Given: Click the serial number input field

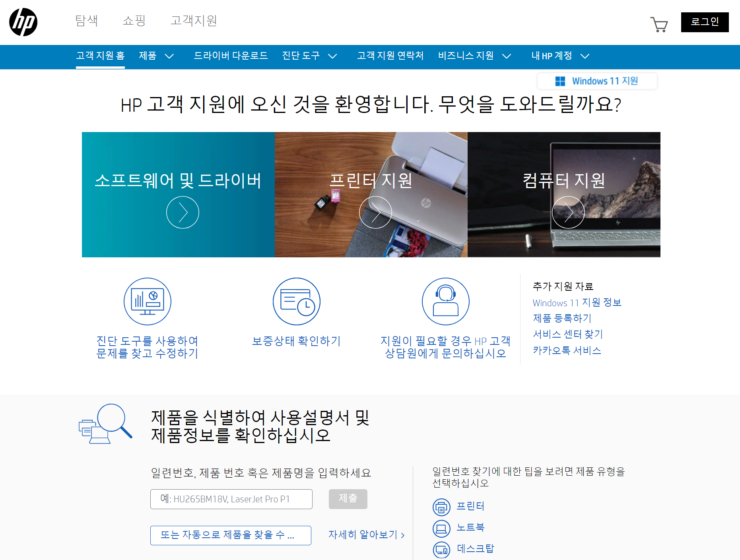Looking at the screenshot, I should (231, 499).
